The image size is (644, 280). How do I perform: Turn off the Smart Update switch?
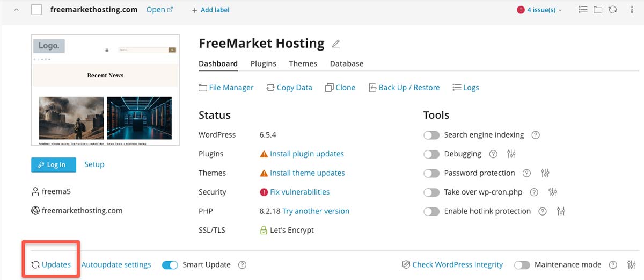pos(170,265)
